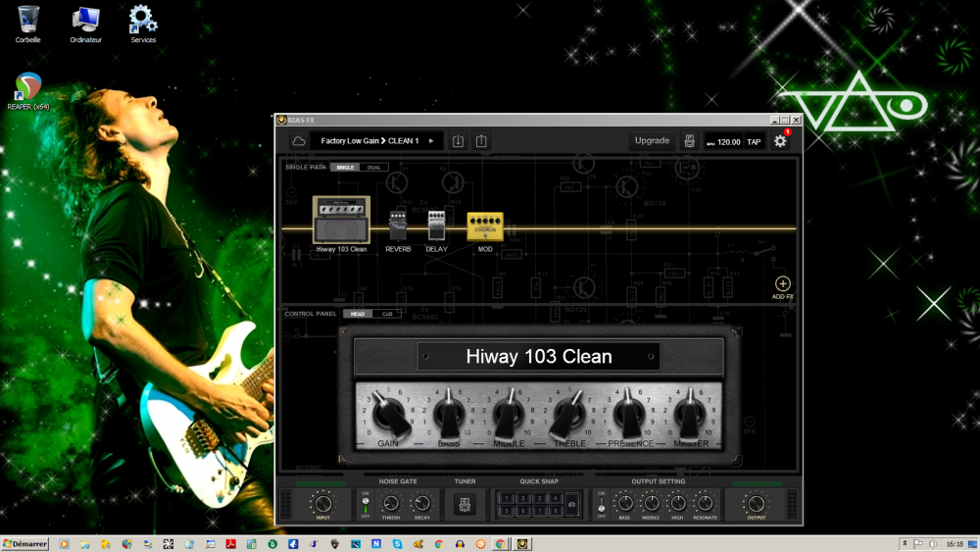Switch signal path to DUAL
Screen dimensions: 980x552
pos(373,168)
